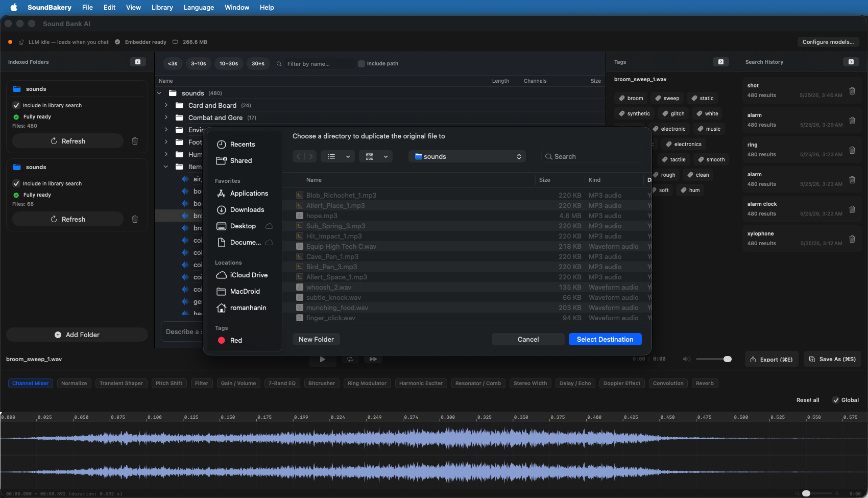Open the grid grouping options dropdown
The height and width of the screenshot is (498, 868).
376,156
